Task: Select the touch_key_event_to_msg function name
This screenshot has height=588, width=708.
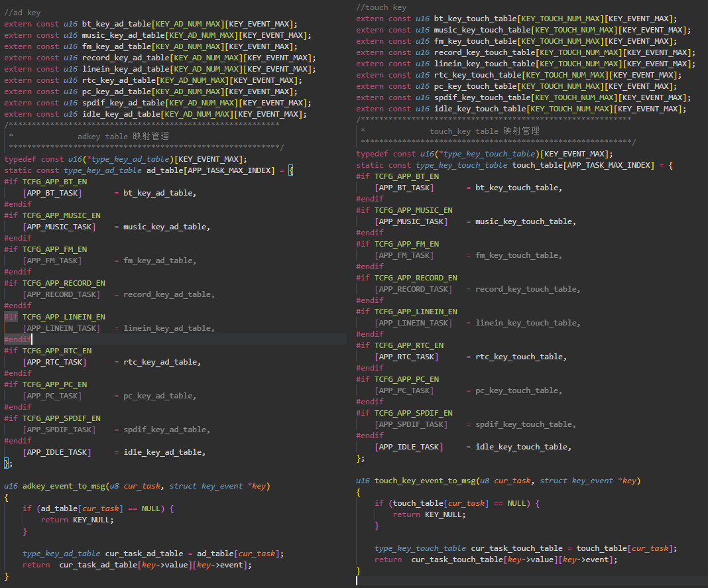Action: 426,481
